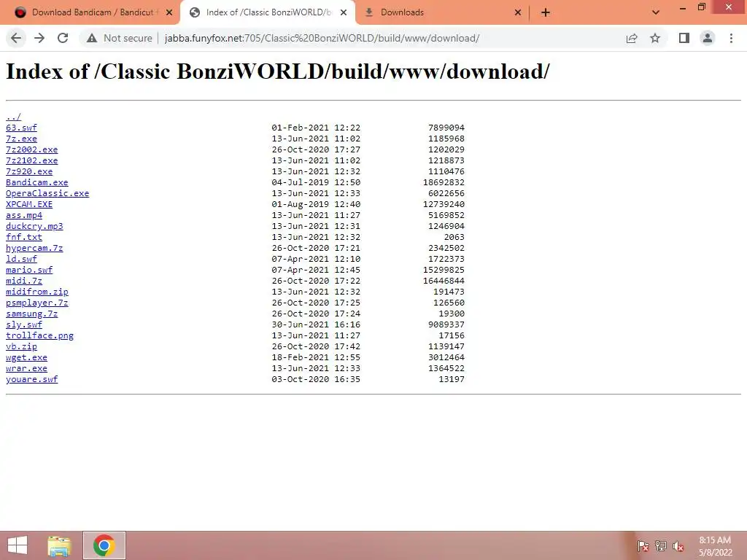This screenshot has width=747, height=560.
Task: Open the parent directory ../ link
Action: (x=13, y=117)
